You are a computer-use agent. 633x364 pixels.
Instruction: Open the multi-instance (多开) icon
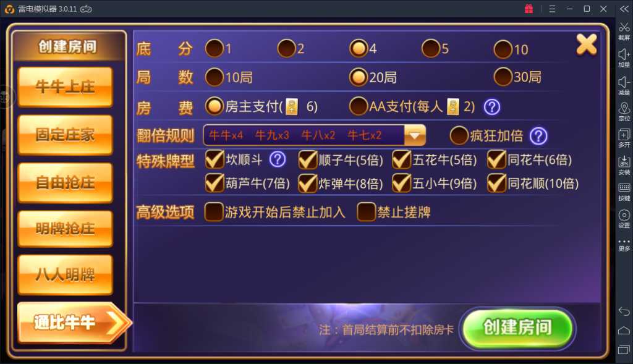[x=624, y=134]
